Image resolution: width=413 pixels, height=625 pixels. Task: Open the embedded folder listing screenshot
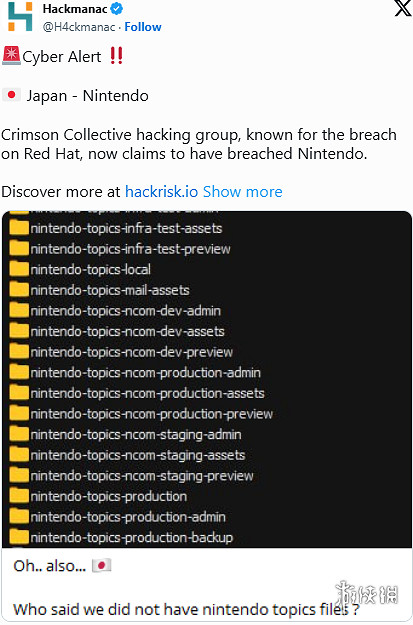pyautogui.click(x=207, y=379)
